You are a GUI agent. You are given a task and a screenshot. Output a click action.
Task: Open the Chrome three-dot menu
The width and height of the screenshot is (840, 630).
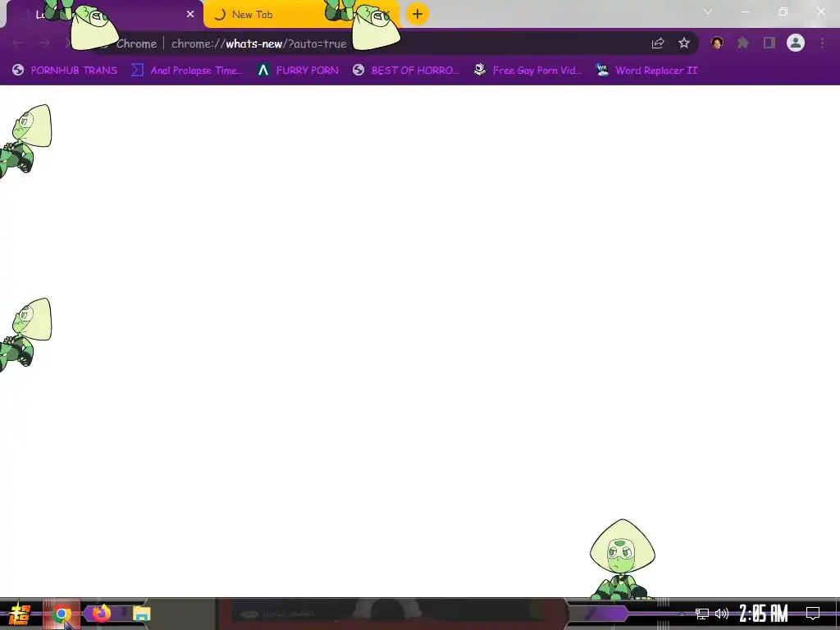coord(822,43)
